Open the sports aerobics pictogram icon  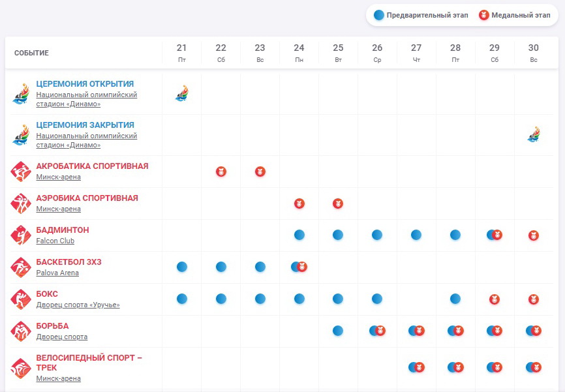[21, 204]
